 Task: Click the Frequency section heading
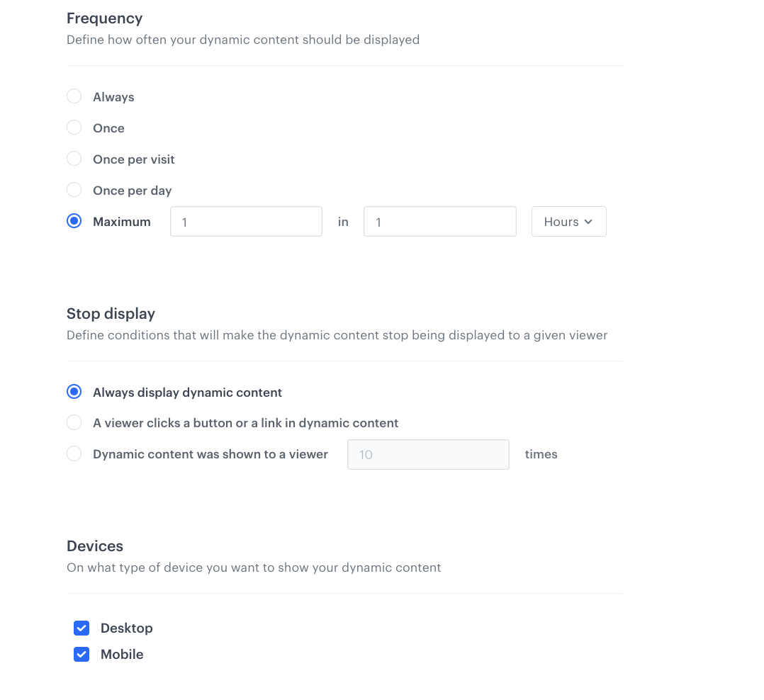(x=104, y=18)
